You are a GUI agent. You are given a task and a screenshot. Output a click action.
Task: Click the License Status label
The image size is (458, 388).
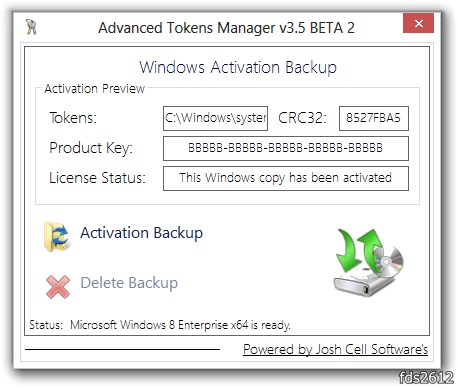click(x=97, y=178)
